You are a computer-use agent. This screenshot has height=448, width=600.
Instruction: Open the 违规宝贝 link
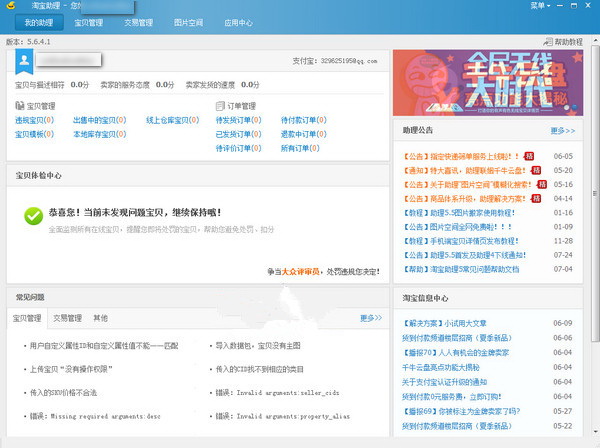click(x=31, y=119)
